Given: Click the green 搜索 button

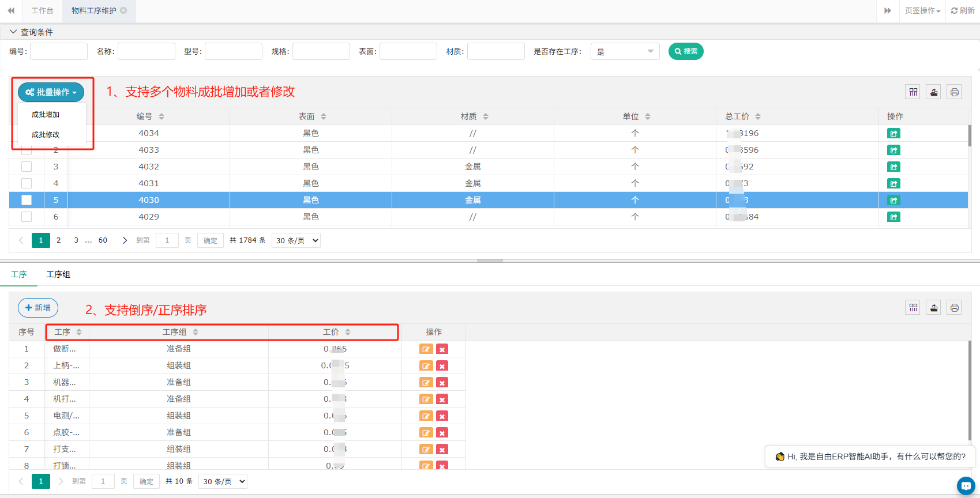Looking at the screenshot, I should [x=686, y=51].
